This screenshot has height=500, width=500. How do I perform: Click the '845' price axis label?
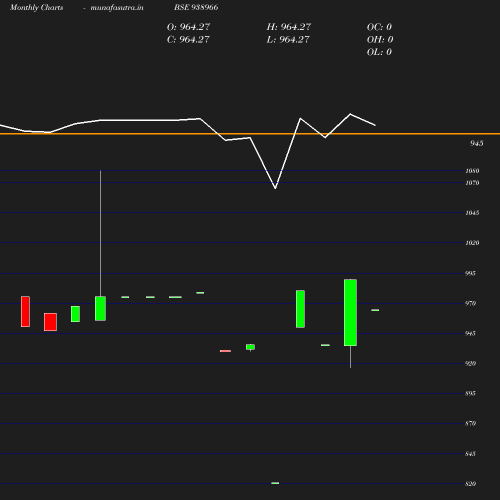coord(470,454)
